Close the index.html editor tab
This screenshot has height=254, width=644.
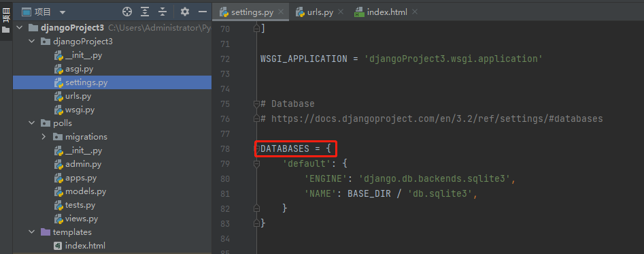click(x=415, y=12)
